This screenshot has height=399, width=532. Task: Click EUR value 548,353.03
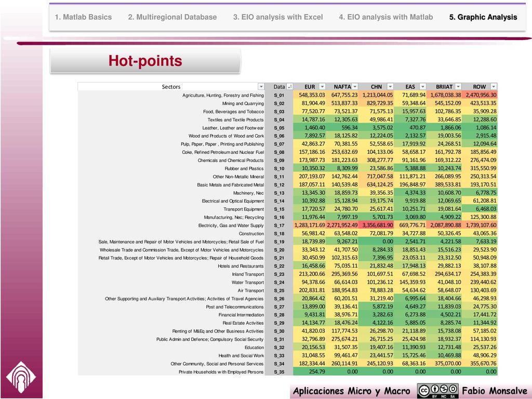pyautogui.click(x=312, y=95)
